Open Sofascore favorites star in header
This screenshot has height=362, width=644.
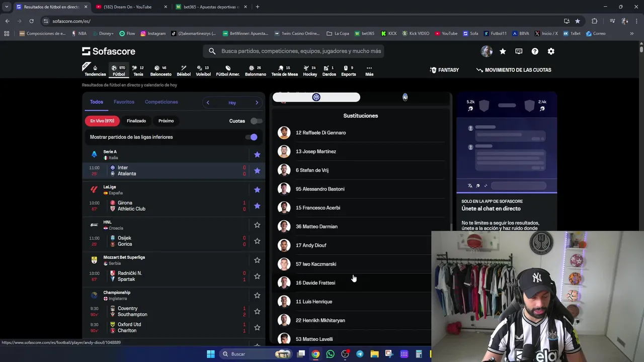pyautogui.click(x=503, y=51)
